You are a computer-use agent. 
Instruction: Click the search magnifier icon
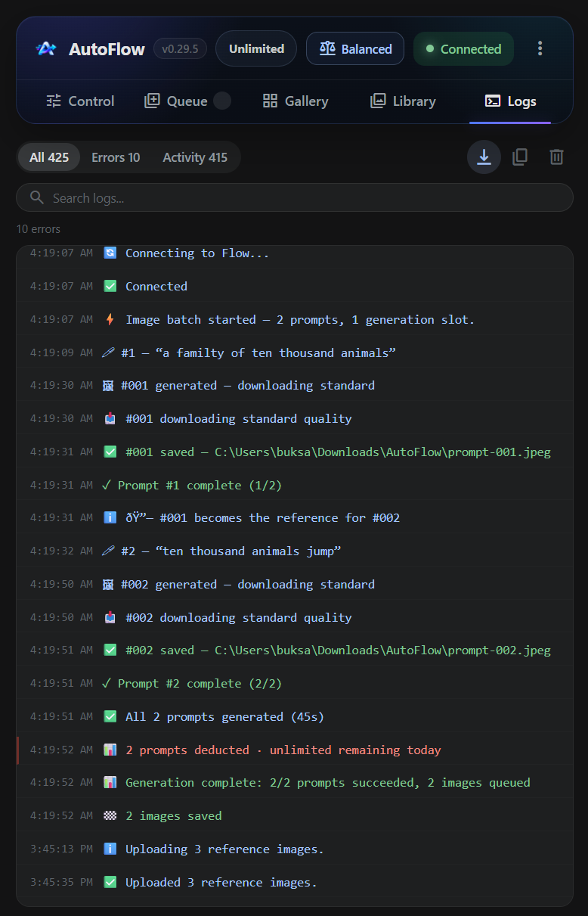point(36,197)
